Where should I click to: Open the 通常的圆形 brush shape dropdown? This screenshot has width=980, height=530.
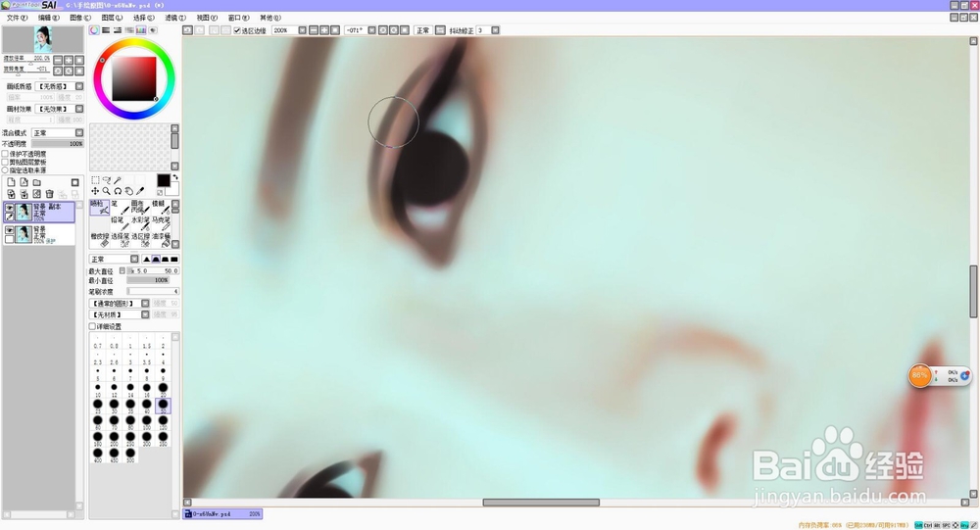pyautogui.click(x=145, y=303)
